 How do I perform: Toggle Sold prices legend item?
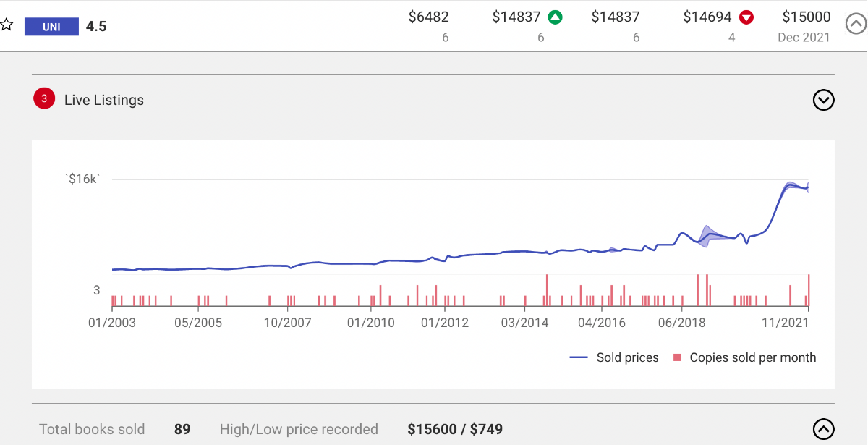tap(614, 357)
